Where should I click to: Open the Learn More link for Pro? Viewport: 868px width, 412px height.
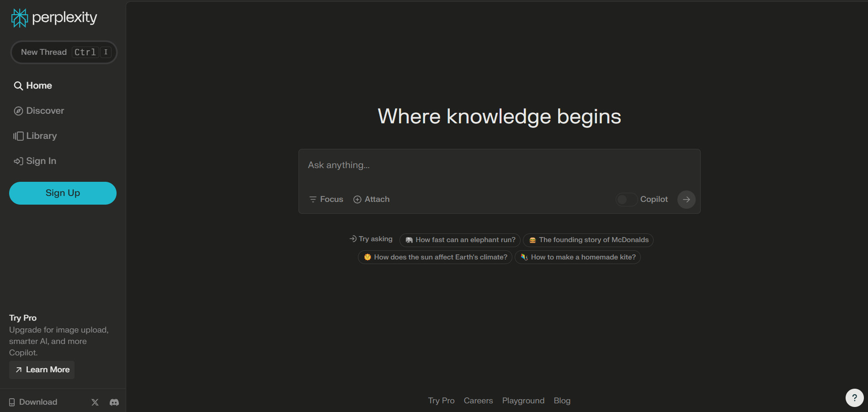click(41, 370)
